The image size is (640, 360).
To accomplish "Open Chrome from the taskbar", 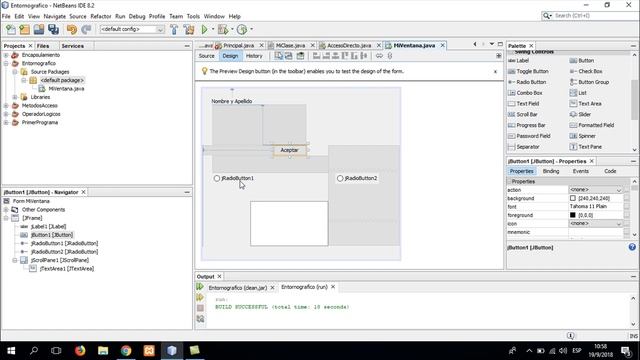I will coord(126,351).
